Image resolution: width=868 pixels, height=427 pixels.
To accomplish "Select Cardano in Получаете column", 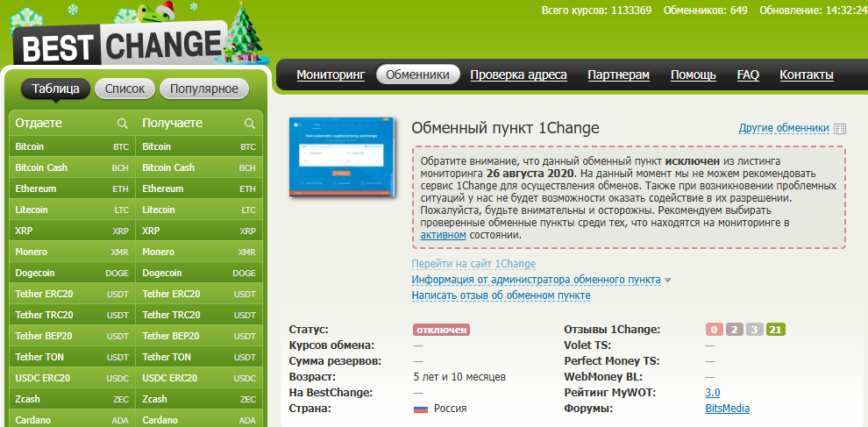I will (199, 420).
